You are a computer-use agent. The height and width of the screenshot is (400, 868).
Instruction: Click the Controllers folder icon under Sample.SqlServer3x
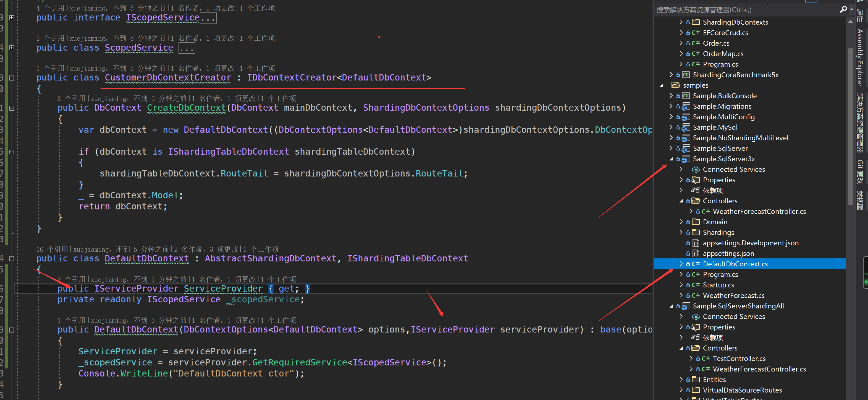pos(696,200)
